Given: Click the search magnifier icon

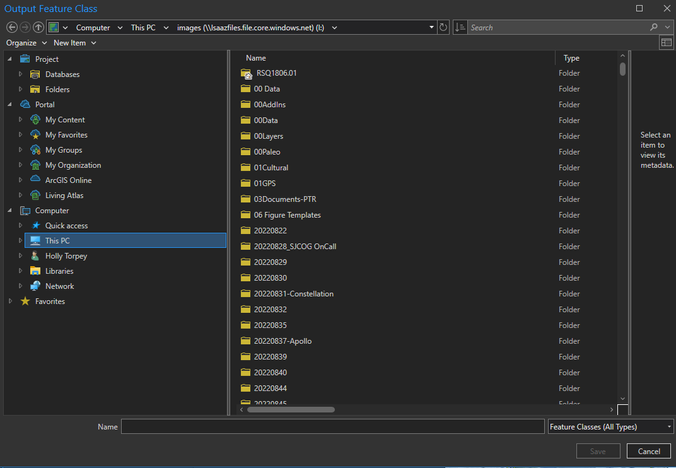Looking at the screenshot, I should tap(654, 27).
